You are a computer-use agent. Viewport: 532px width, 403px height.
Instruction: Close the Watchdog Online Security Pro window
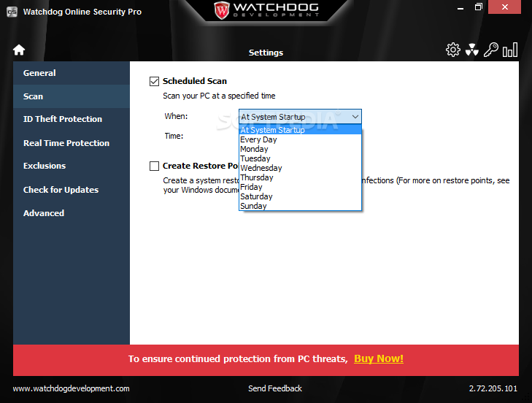pyautogui.click(x=504, y=7)
